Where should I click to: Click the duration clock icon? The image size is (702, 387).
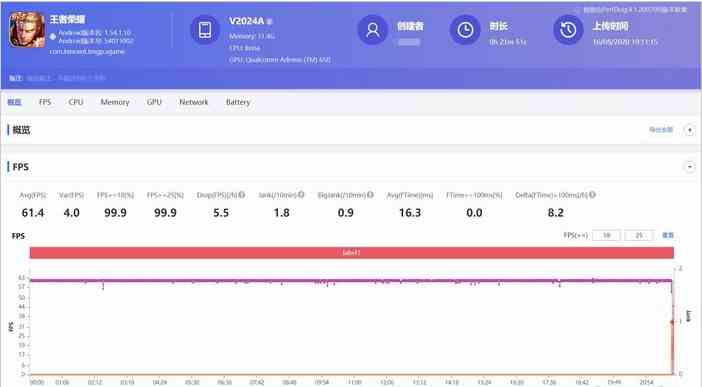pos(465,30)
